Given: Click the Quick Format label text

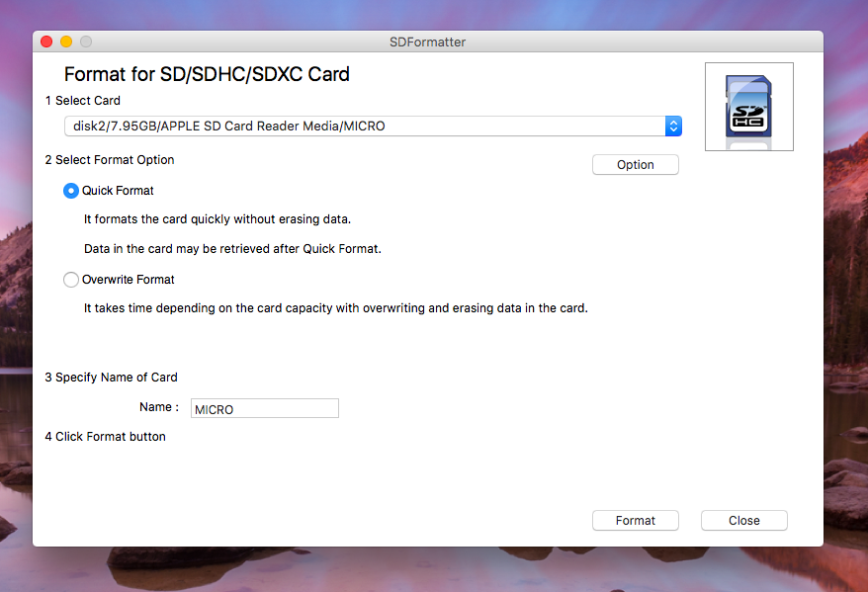Looking at the screenshot, I should coord(118,191).
